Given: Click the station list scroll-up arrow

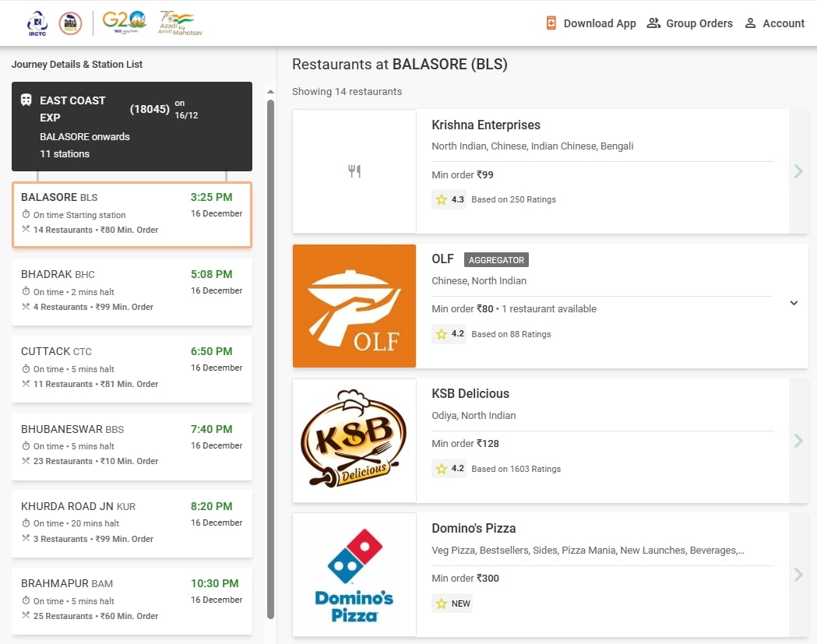Looking at the screenshot, I should click(x=270, y=92).
